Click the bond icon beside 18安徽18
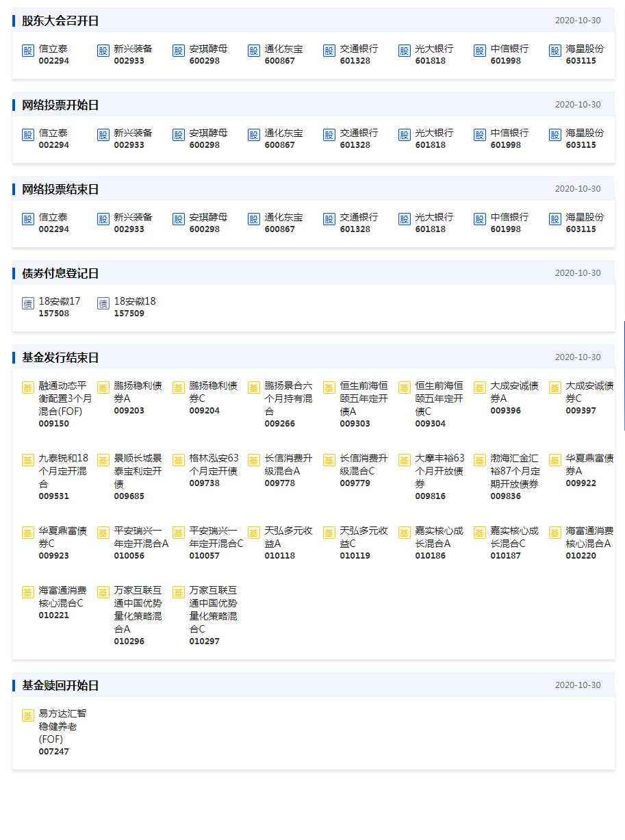The height and width of the screenshot is (840, 625). pyautogui.click(x=103, y=303)
